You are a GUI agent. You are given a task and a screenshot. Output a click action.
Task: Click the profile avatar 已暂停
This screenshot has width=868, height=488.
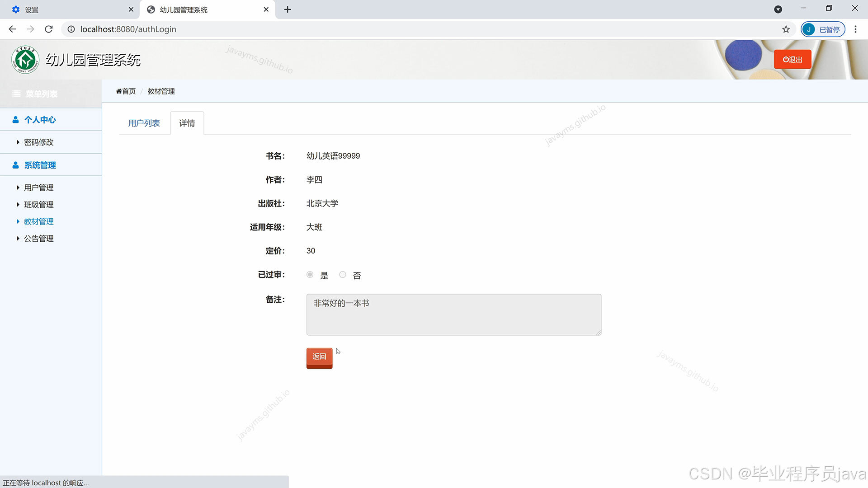point(823,29)
